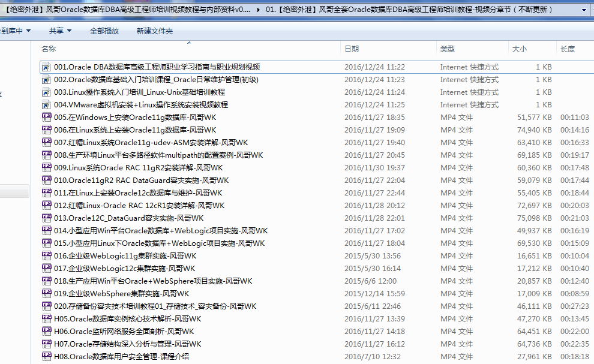Screen dimensions: 594x364
Task: Click shortcut icon of 002.Oracle数据库基础入门
Action: click(x=46, y=80)
